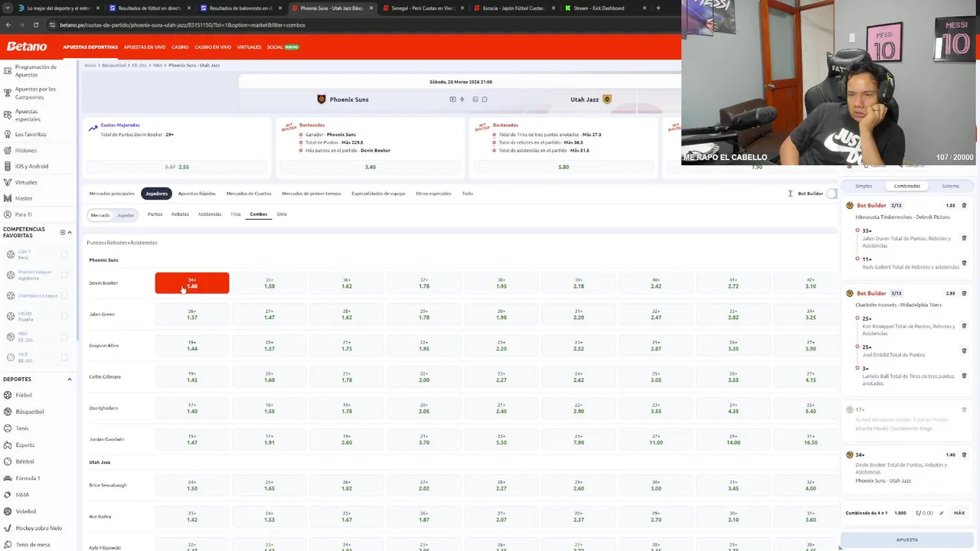Select Grayson Allen 19+ odds 1.44
The image size is (980, 551).
pyautogui.click(x=192, y=346)
